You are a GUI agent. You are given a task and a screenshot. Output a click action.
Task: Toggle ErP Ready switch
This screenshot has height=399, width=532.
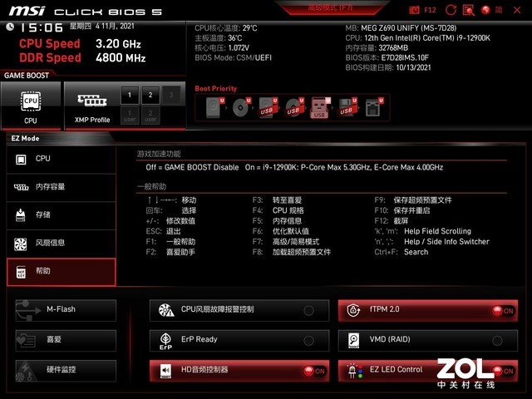tap(308, 341)
